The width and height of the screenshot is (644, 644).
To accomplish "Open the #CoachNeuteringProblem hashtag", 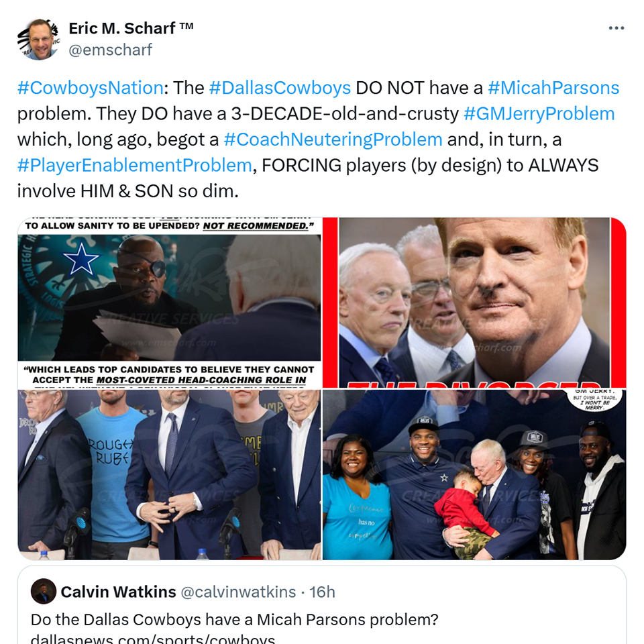I will pos(333,140).
